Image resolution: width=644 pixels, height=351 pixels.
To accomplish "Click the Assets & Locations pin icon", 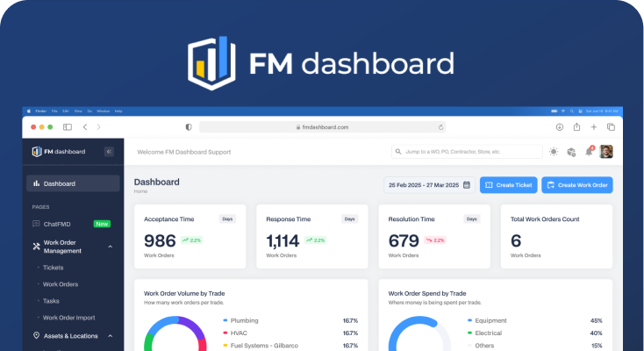I will pos(36,336).
